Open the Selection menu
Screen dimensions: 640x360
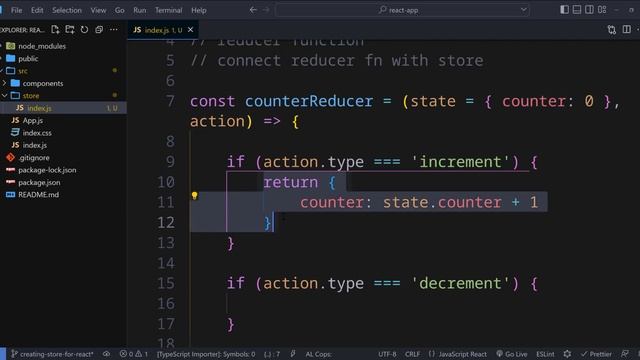(x=67, y=10)
